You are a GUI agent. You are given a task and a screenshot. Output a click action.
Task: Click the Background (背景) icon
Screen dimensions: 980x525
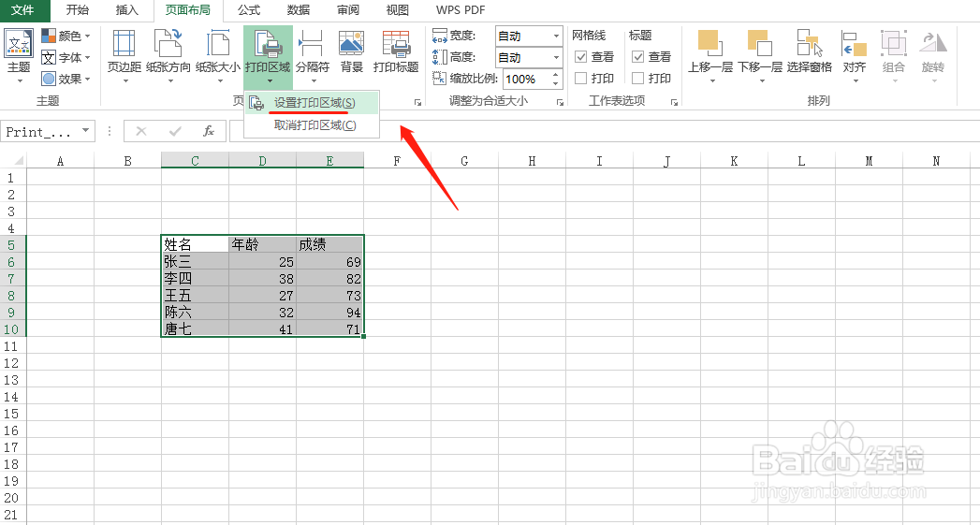[x=351, y=44]
